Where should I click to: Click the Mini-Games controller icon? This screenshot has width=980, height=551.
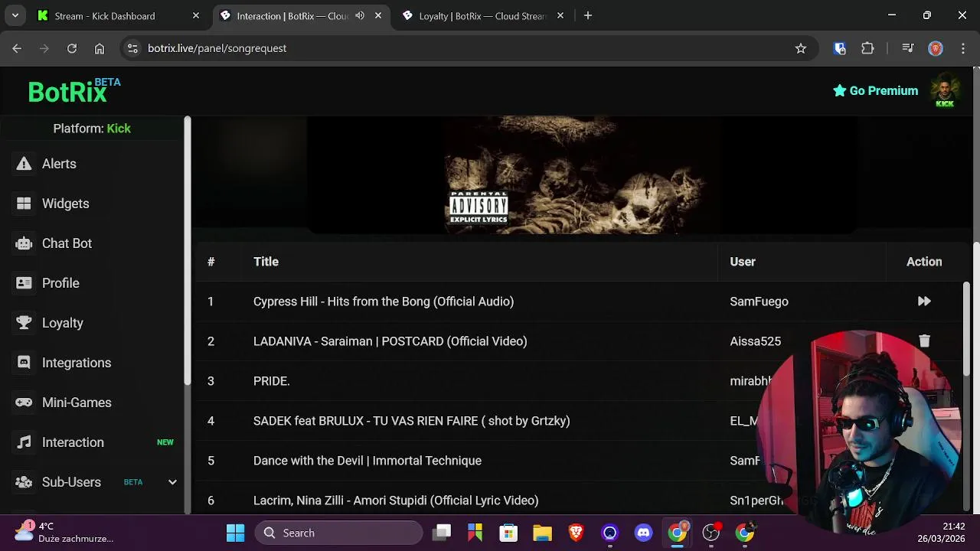click(24, 403)
